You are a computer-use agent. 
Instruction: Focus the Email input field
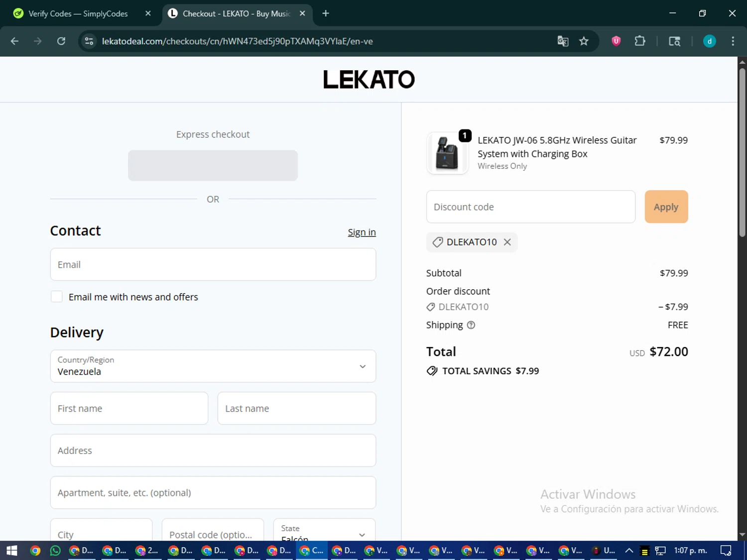[x=213, y=264]
